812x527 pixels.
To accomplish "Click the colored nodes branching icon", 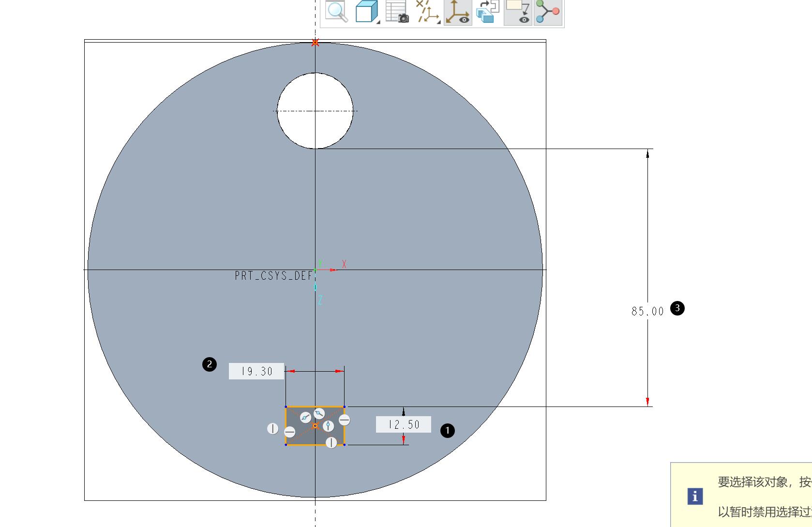I will [548, 12].
